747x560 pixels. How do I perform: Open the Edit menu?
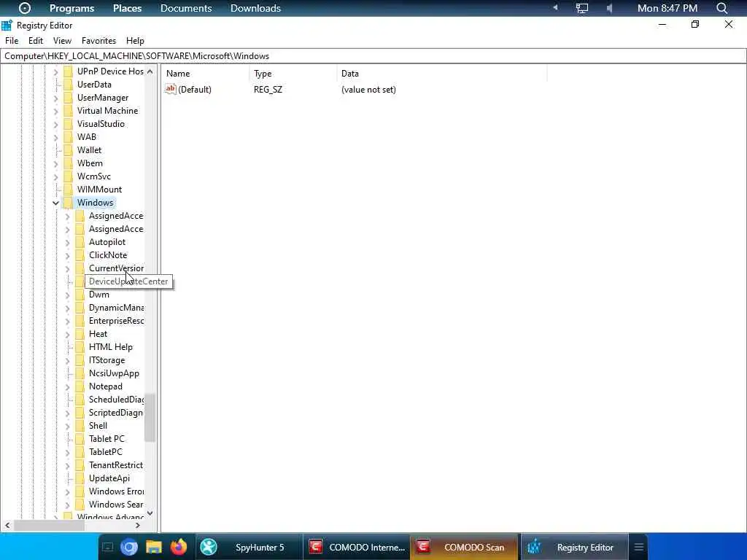36,41
